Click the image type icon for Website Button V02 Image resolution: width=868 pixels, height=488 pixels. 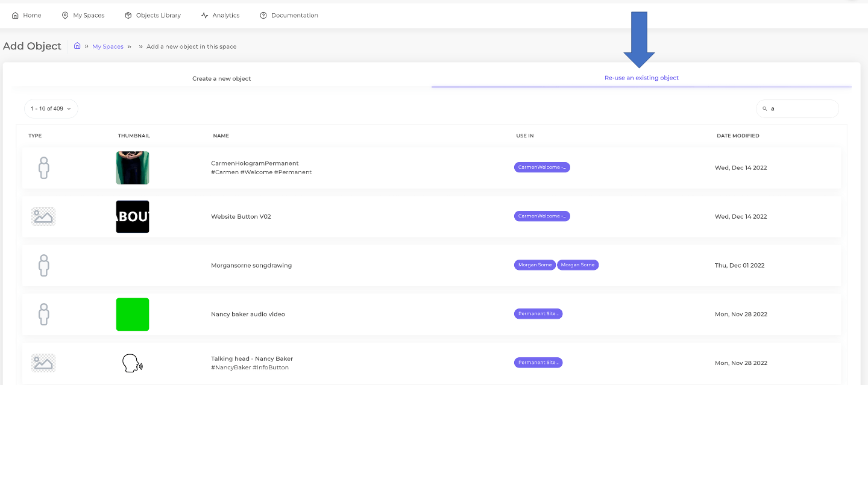[x=43, y=217]
